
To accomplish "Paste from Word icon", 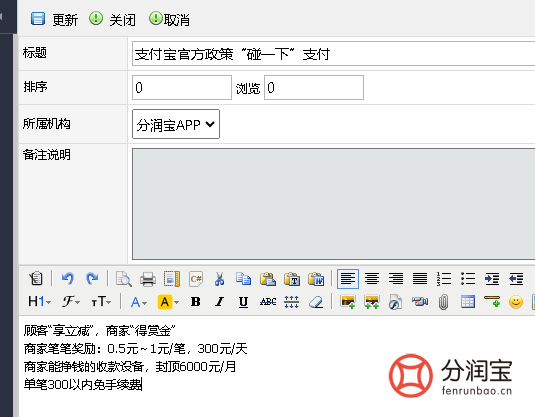I will (x=316, y=278).
